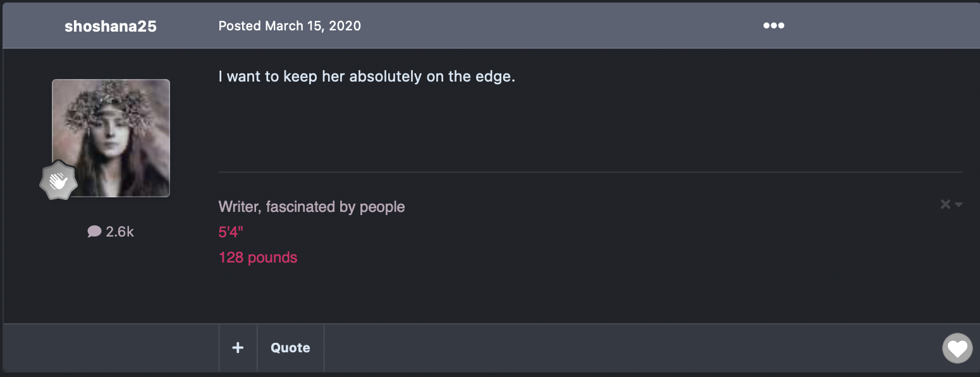
Task: React to the post with the heart icon
Action: tap(957, 348)
